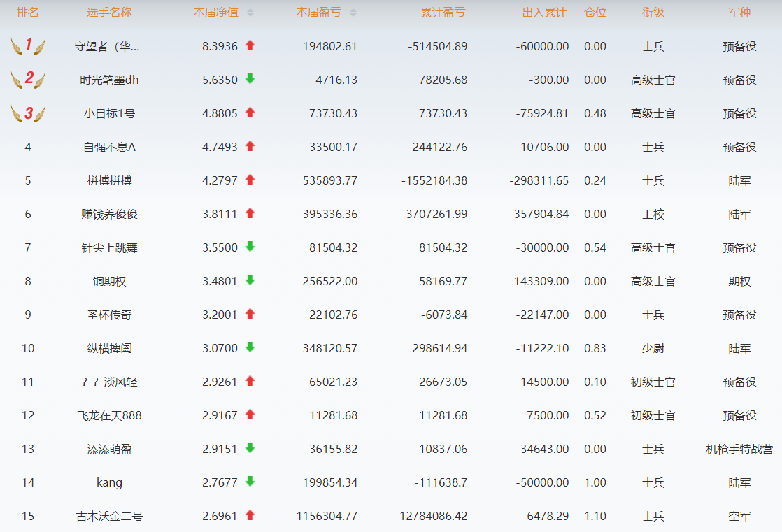Open player 赚钱养俊俊

109,215
